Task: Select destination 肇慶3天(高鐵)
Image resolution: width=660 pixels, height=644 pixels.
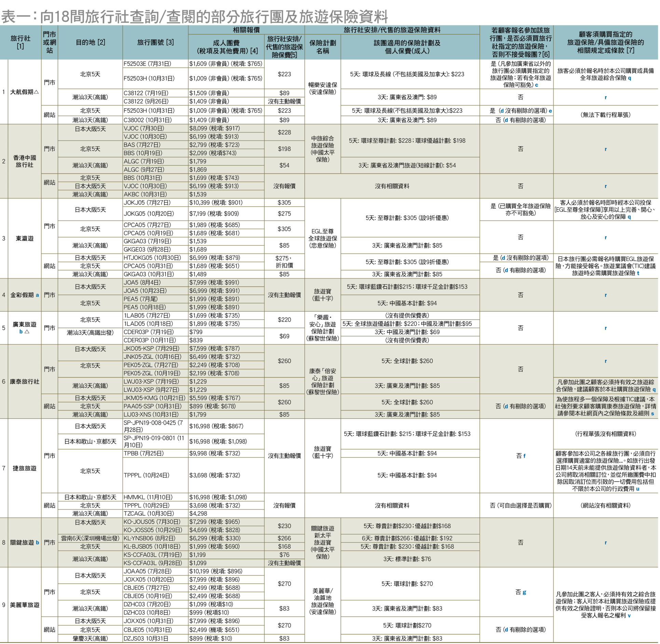Action: point(90,639)
